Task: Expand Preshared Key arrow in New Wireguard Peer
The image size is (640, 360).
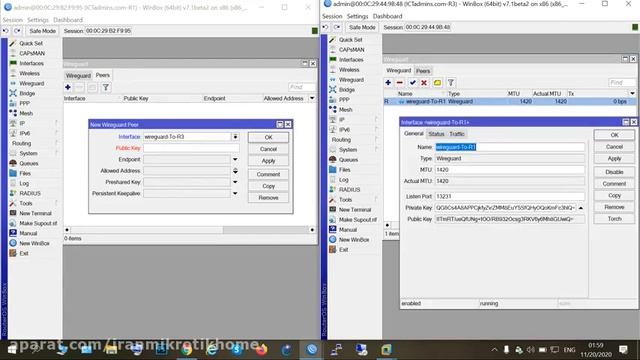Action: (x=235, y=182)
